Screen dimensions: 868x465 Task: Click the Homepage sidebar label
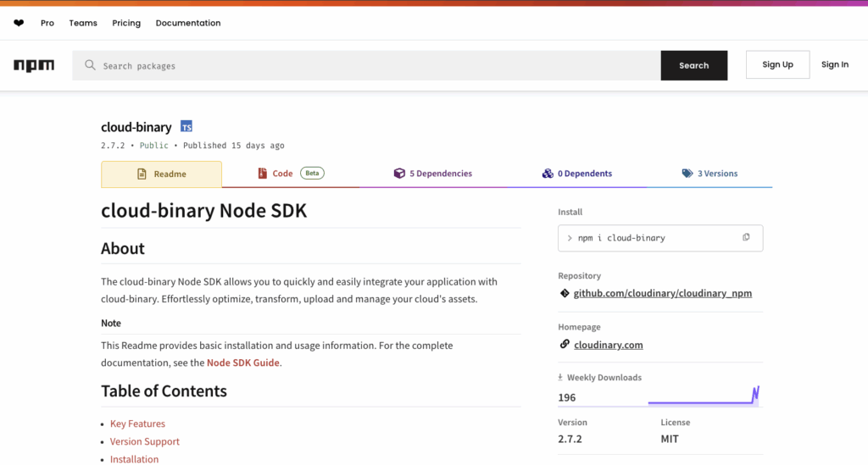579,327
